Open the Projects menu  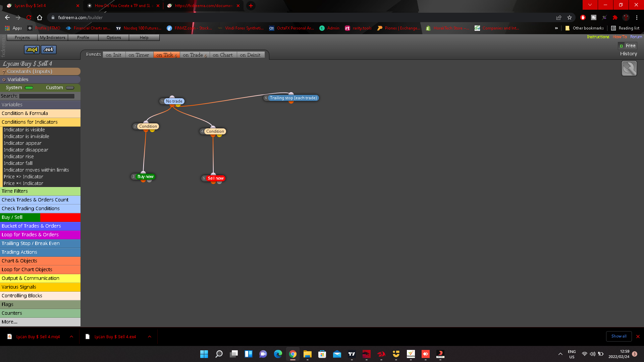(22, 38)
